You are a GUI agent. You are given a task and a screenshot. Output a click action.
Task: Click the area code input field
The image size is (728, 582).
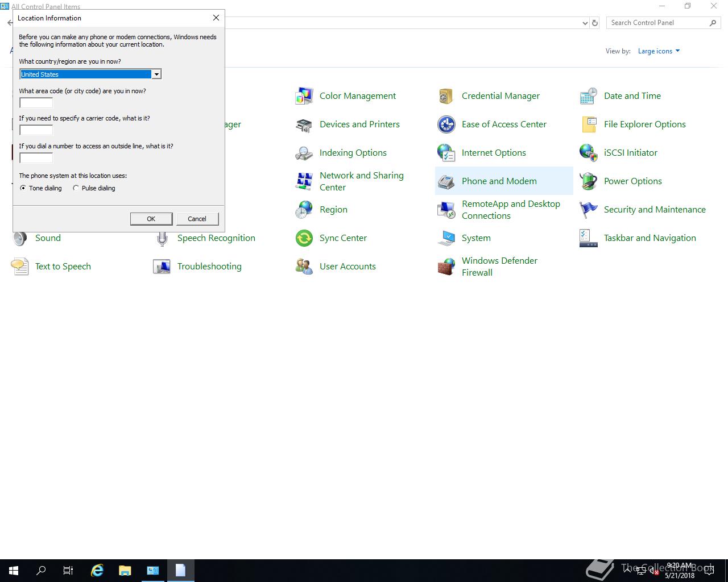point(36,103)
